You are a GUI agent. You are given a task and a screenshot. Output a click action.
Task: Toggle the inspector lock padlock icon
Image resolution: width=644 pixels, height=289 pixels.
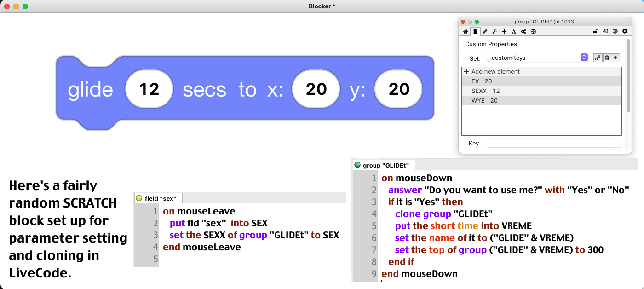coord(596,31)
